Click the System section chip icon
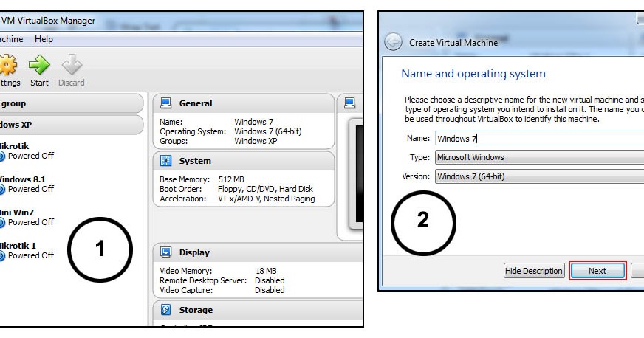This screenshot has height=338, width=644. pyautogui.click(x=166, y=161)
